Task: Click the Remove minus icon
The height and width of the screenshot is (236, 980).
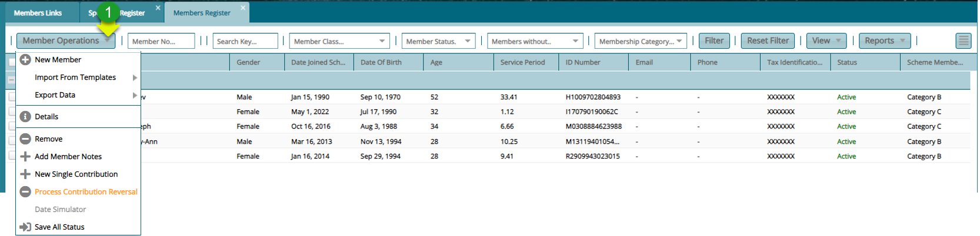Action: click(25, 139)
